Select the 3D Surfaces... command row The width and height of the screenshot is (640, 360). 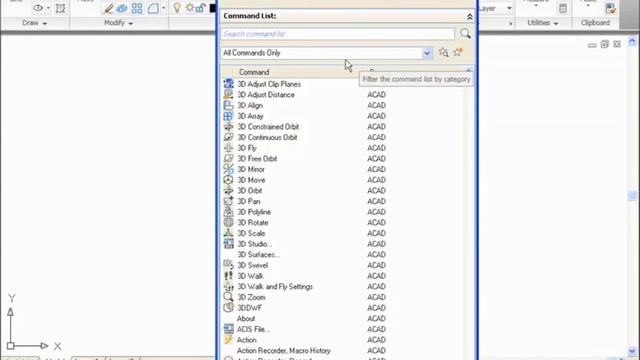coord(343,254)
